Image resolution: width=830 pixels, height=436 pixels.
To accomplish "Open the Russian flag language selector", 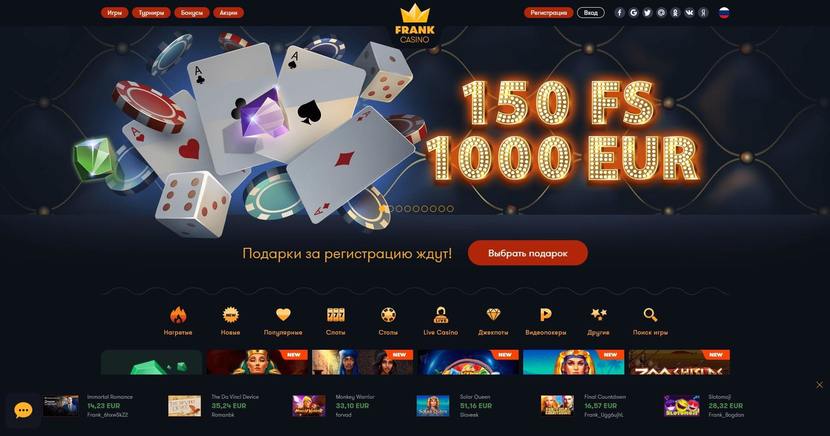I will [x=724, y=13].
